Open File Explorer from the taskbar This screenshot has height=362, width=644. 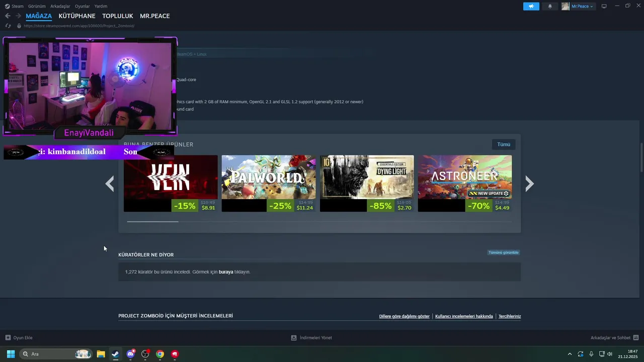coord(101,354)
